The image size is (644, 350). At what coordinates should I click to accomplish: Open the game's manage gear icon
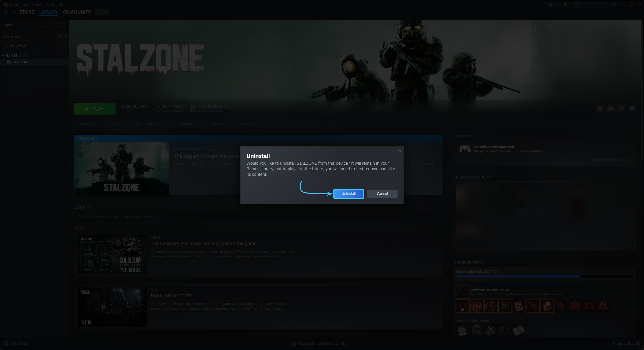[x=600, y=109]
